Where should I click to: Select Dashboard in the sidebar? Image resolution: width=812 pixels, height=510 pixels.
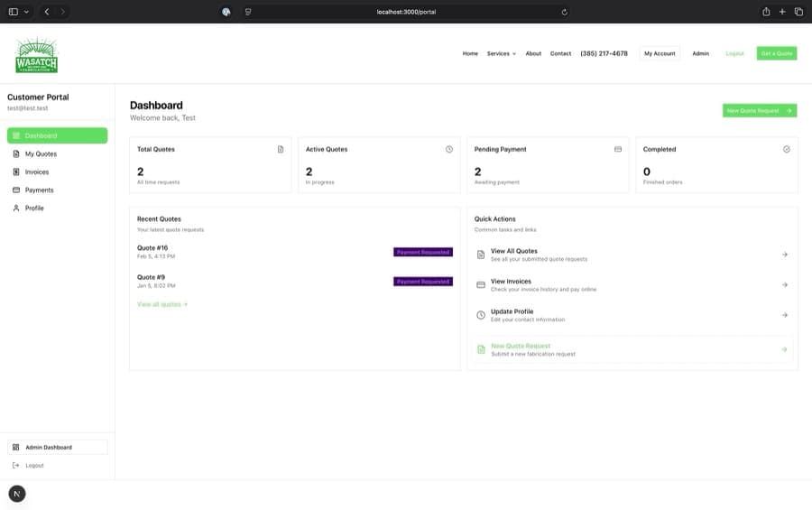[58, 135]
